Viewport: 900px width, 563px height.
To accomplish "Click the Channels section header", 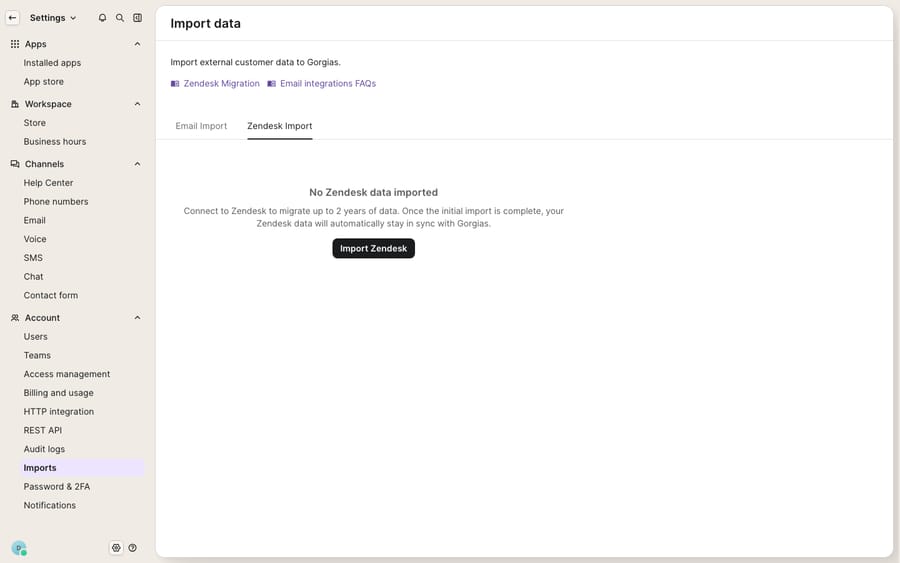I will tap(44, 164).
